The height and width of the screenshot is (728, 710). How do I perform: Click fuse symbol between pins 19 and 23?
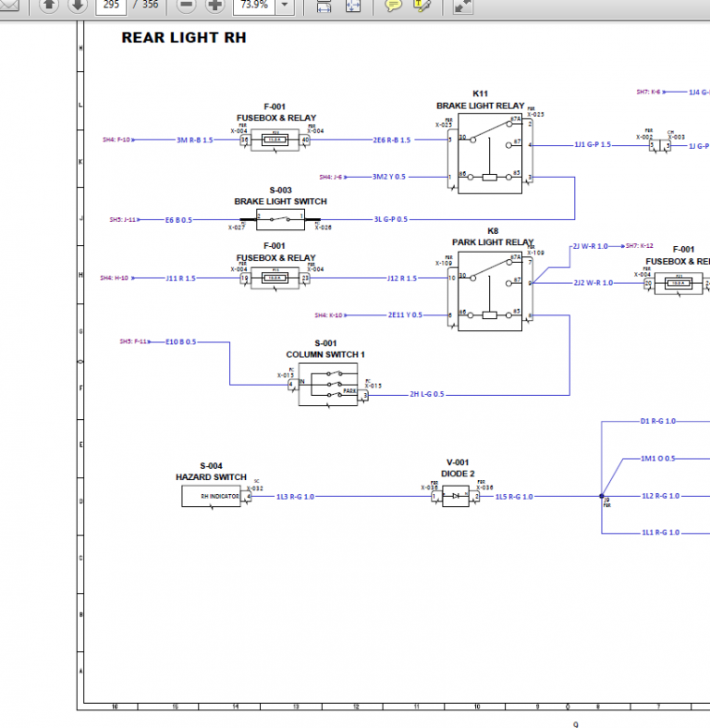pos(275,278)
